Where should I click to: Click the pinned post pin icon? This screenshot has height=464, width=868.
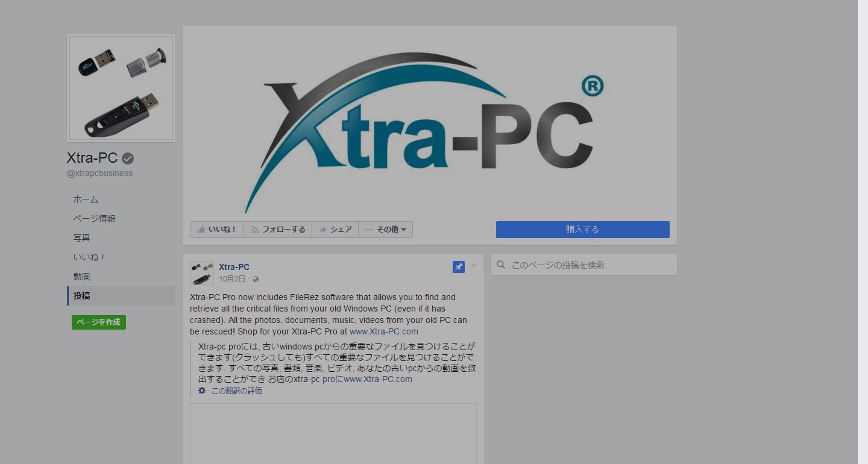point(459,266)
